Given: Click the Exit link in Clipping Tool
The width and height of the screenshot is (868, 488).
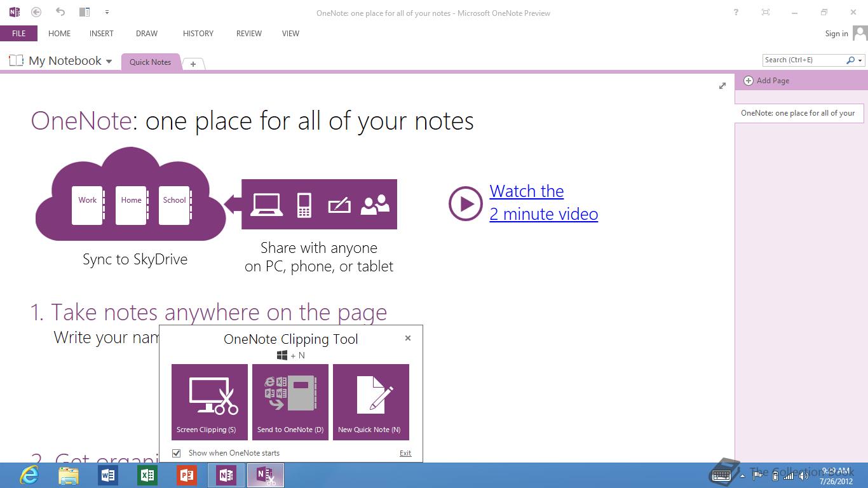Looking at the screenshot, I should pyautogui.click(x=405, y=453).
